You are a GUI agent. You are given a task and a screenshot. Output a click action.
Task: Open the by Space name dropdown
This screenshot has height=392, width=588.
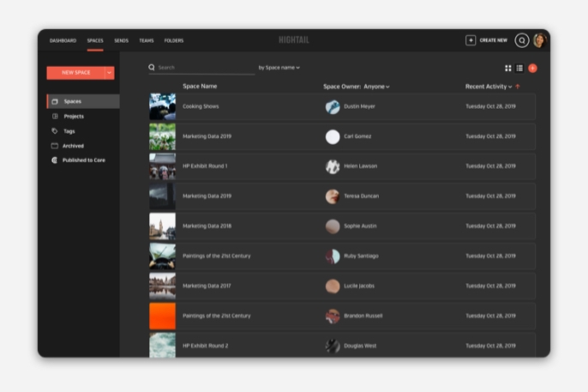(x=279, y=68)
